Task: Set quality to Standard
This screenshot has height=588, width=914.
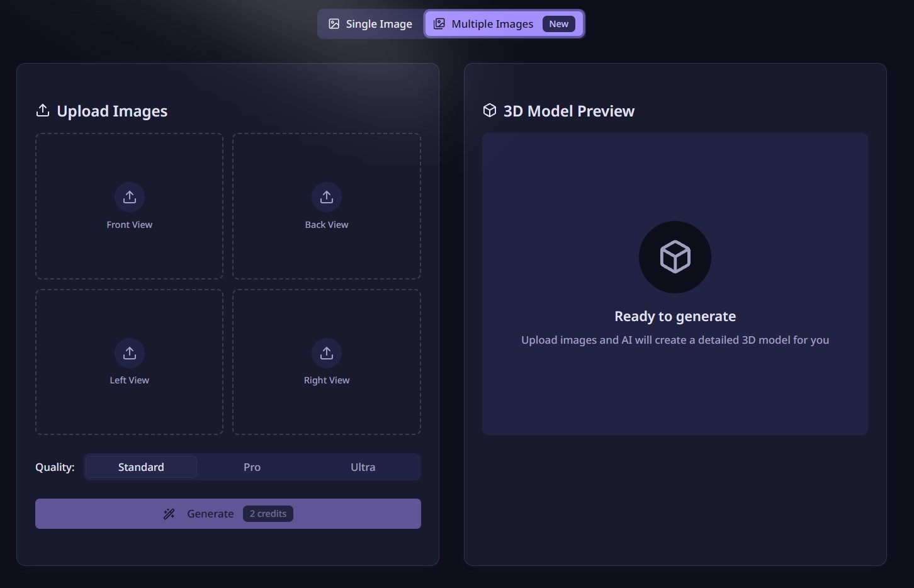Action: click(x=141, y=467)
